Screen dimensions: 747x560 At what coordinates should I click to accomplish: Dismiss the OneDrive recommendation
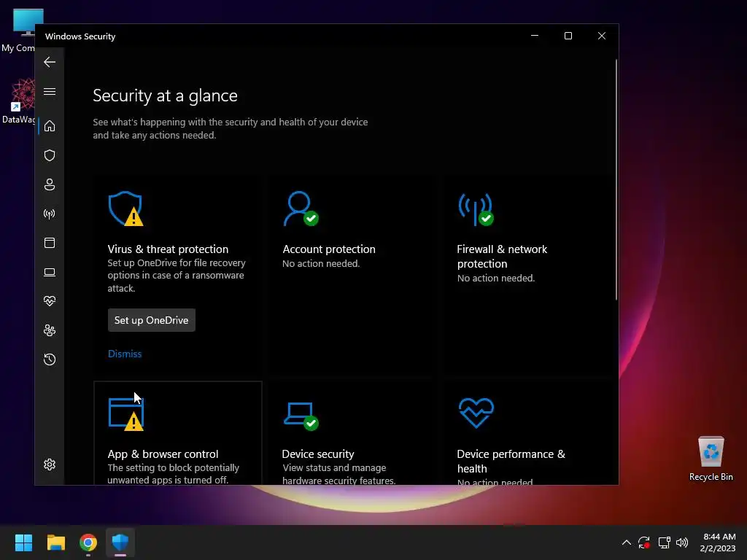125,354
